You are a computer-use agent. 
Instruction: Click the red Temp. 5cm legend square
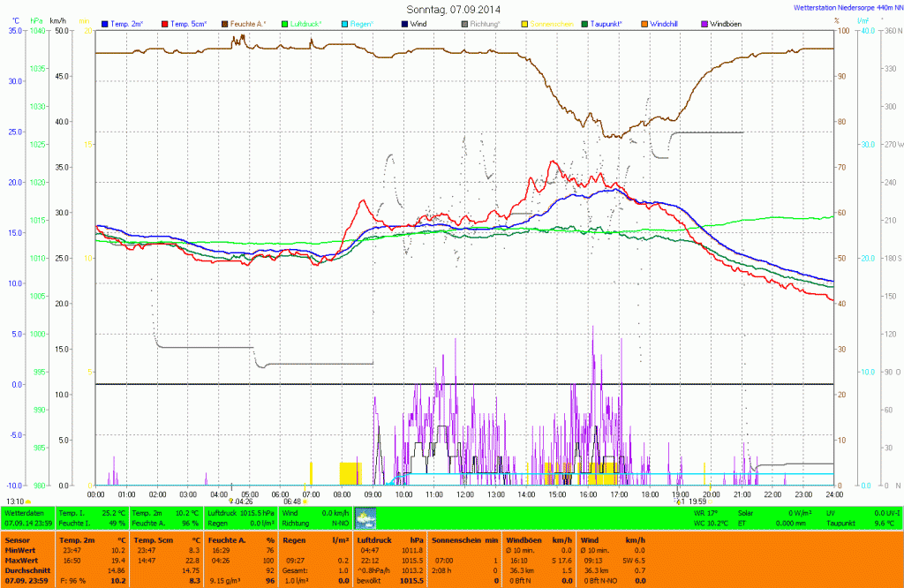[165, 23]
